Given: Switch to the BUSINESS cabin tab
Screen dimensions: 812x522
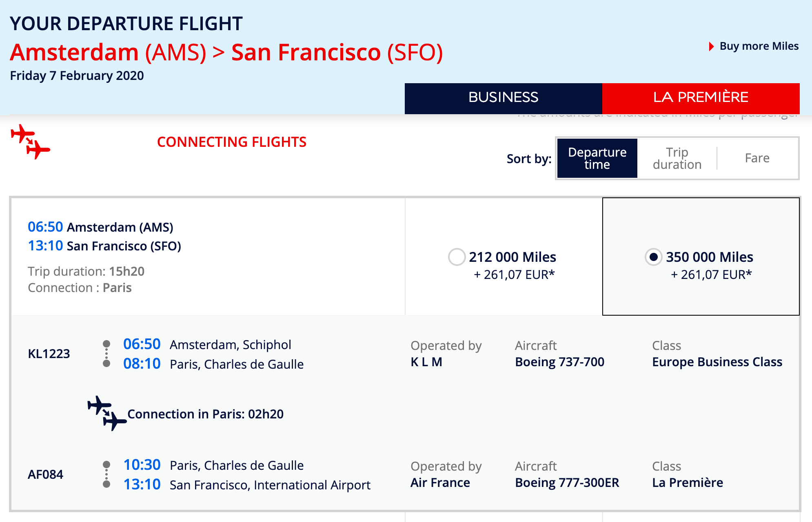Looking at the screenshot, I should (504, 98).
